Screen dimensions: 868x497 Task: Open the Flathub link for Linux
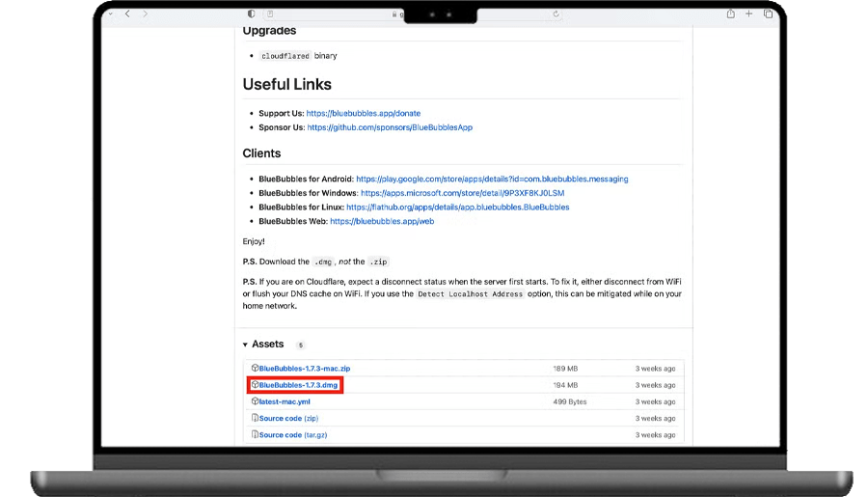[x=458, y=207]
